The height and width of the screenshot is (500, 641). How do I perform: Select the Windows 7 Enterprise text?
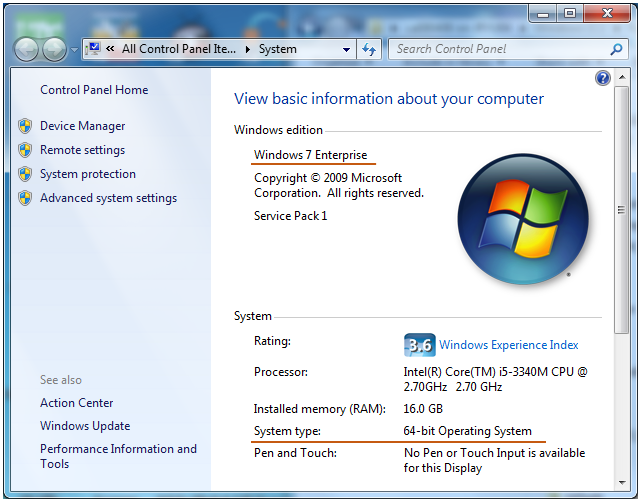click(x=311, y=155)
